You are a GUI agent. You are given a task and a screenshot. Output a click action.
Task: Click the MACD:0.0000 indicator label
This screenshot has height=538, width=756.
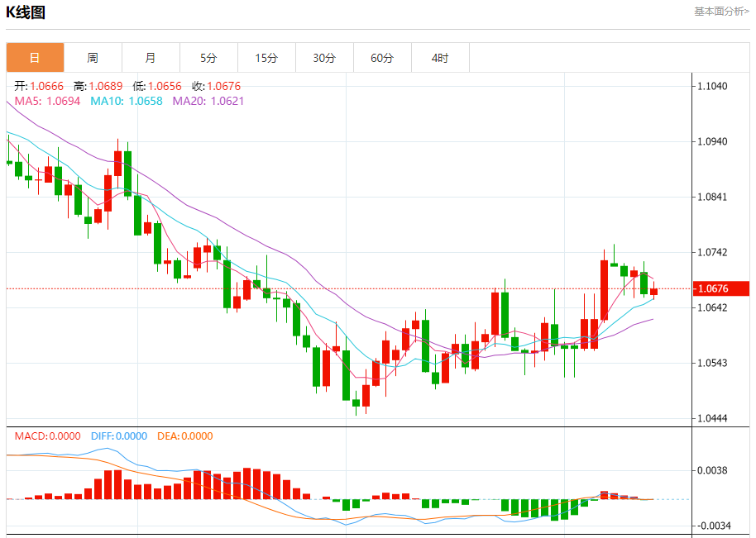(x=47, y=436)
